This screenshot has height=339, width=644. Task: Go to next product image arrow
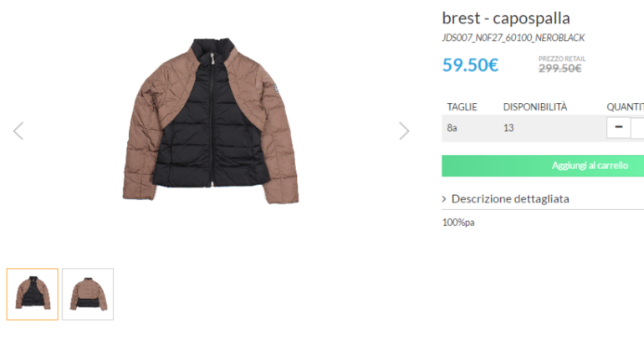tap(404, 131)
